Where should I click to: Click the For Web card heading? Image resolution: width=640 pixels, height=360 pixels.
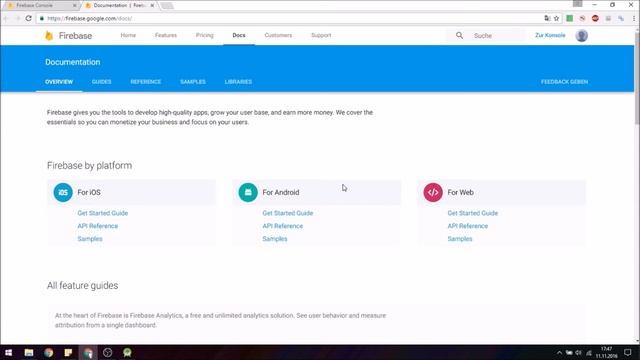(460, 192)
